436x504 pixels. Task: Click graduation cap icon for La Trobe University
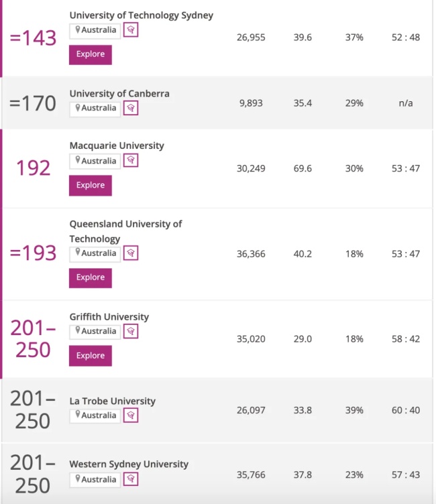tap(131, 416)
